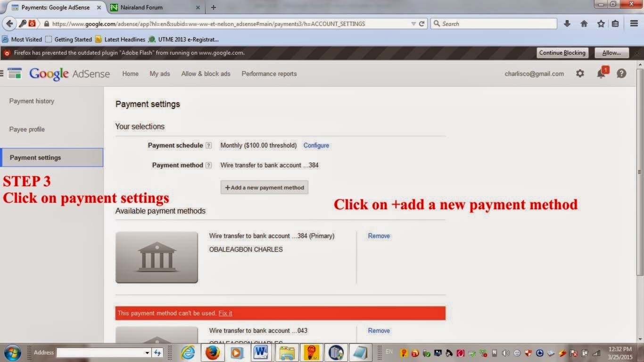Click the taskbar Address input field

[x=100, y=353]
